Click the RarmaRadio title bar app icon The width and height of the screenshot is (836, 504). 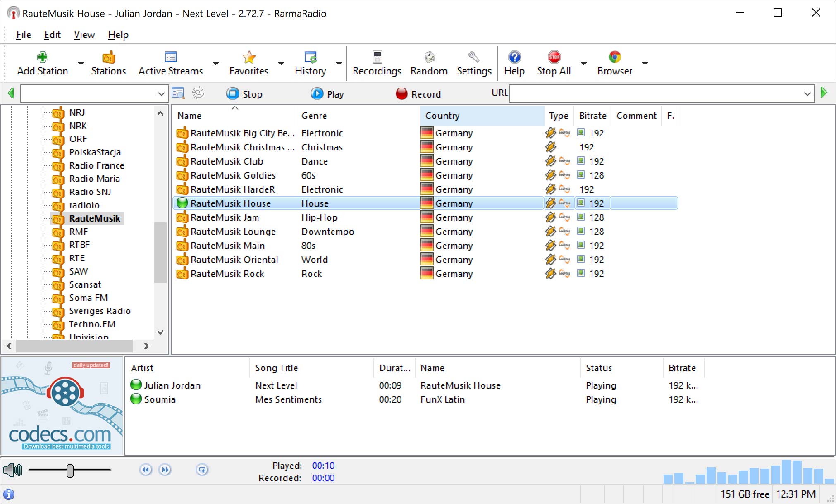coord(13,13)
